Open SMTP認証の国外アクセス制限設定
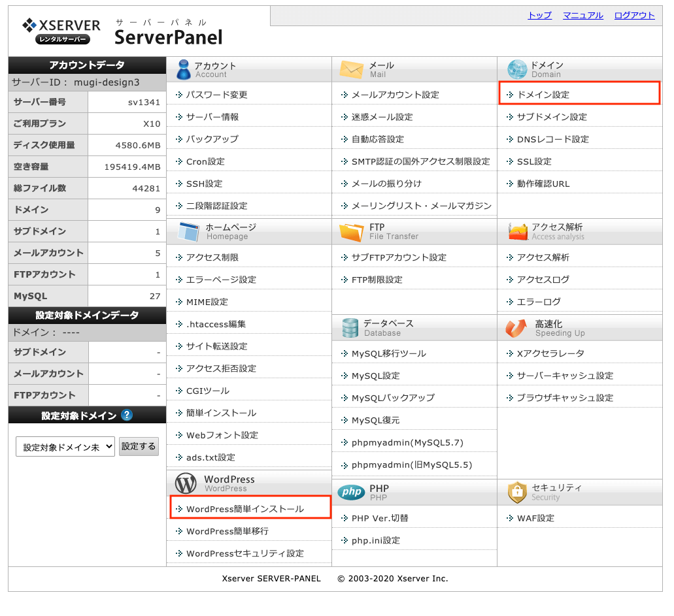Image resolution: width=674 pixels, height=616 pixels. coord(421,161)
